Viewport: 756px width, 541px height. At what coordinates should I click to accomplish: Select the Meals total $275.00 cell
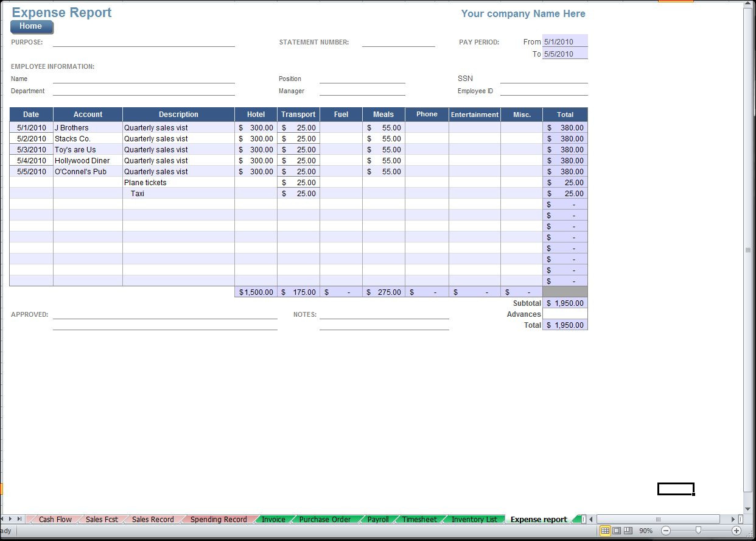pyautogui.click(x=383, y=292)
